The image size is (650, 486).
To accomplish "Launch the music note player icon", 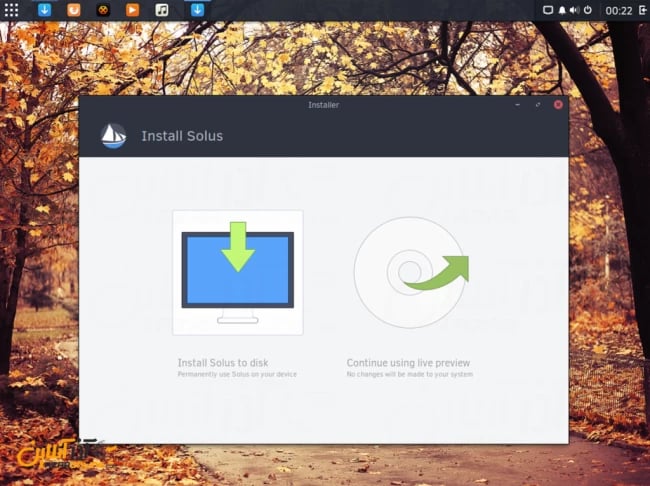I will [162, 10].
